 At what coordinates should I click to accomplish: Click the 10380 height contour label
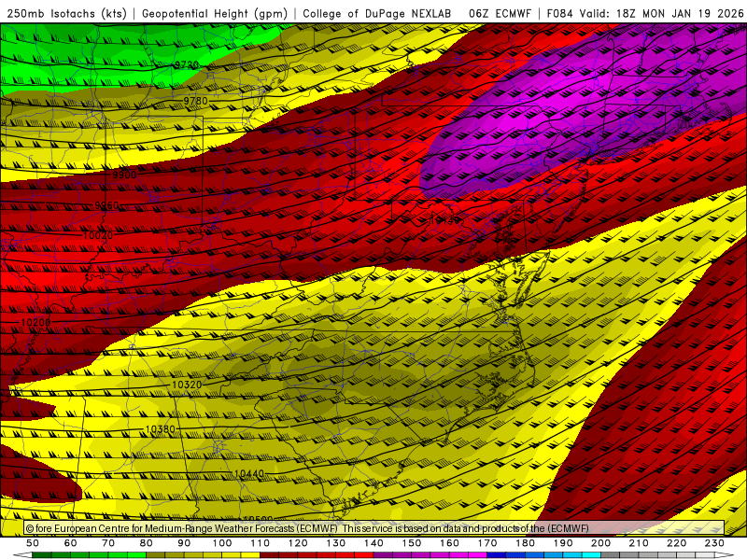(160, 429)
